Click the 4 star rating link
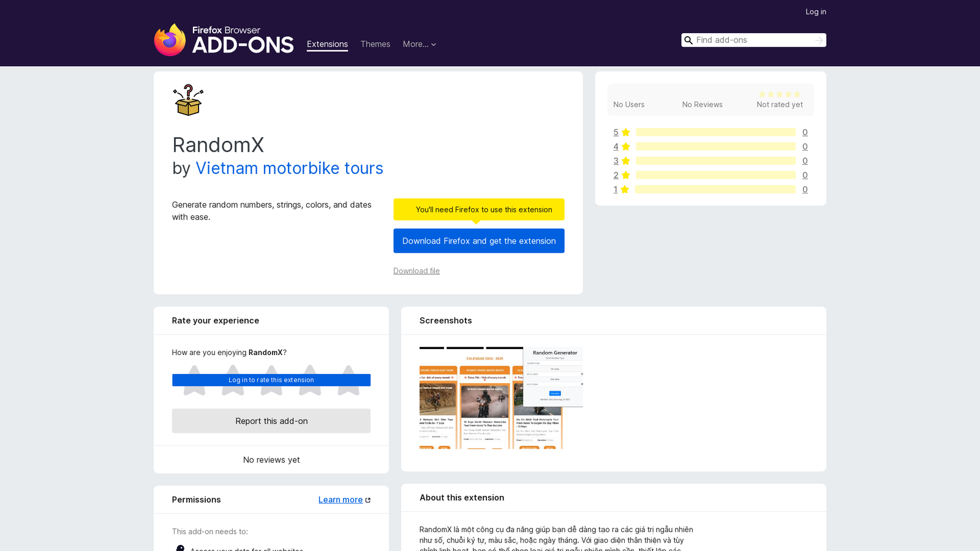 616,147
